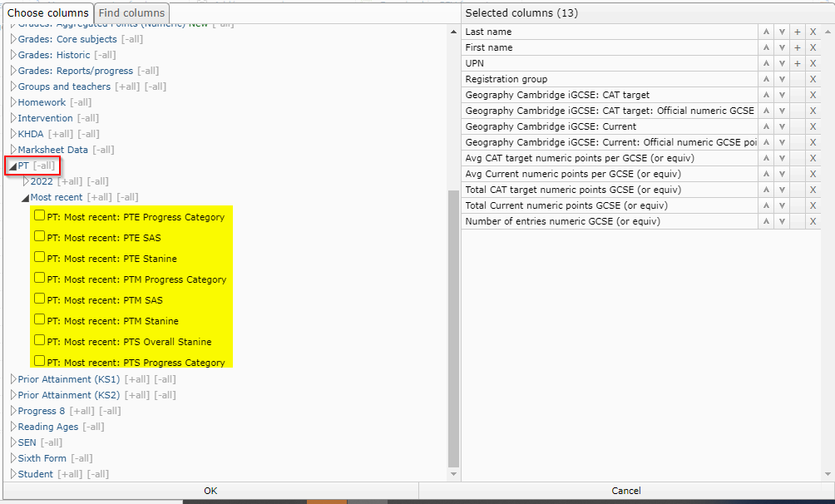Tick PT: Most recent: PTS Overall Stanine
This screenshot has height=504, width=835.
pyautogui.click(x=39, y=340)
